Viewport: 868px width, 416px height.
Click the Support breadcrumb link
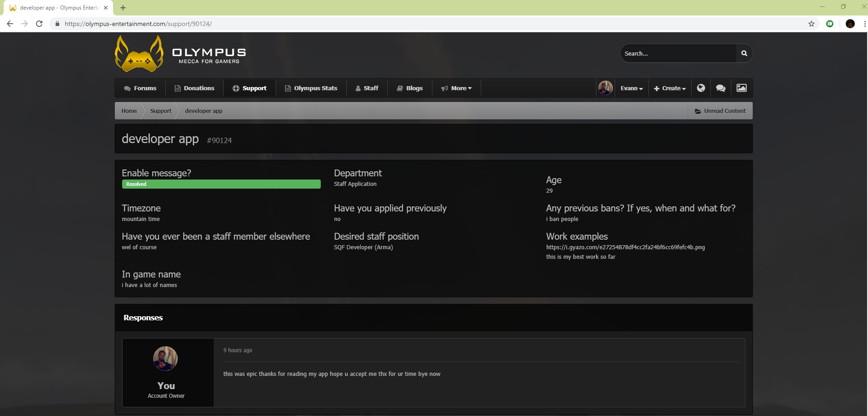pyautogui.click(x=161, y=111)
